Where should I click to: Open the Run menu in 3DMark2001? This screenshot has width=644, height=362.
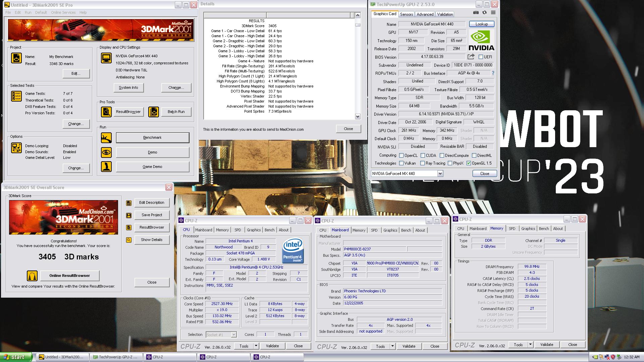point(28,12)
